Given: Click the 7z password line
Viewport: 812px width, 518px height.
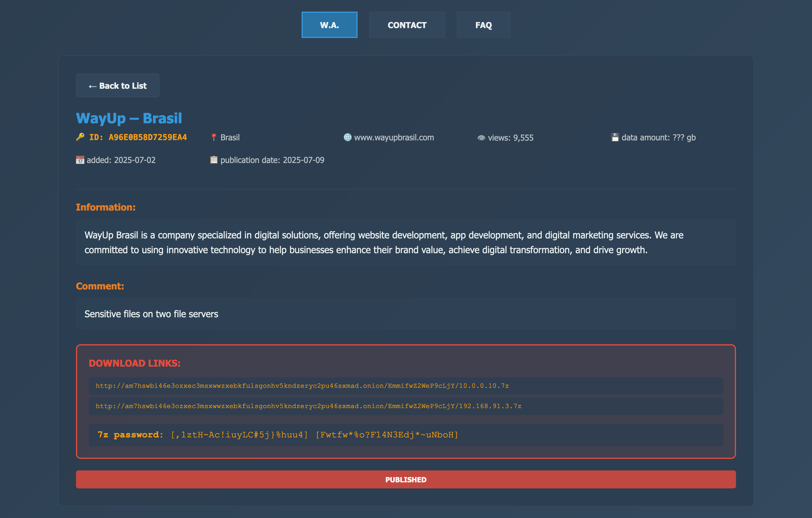Looking at the screenshot, I should pyautogui.click(x=406, y=435).
